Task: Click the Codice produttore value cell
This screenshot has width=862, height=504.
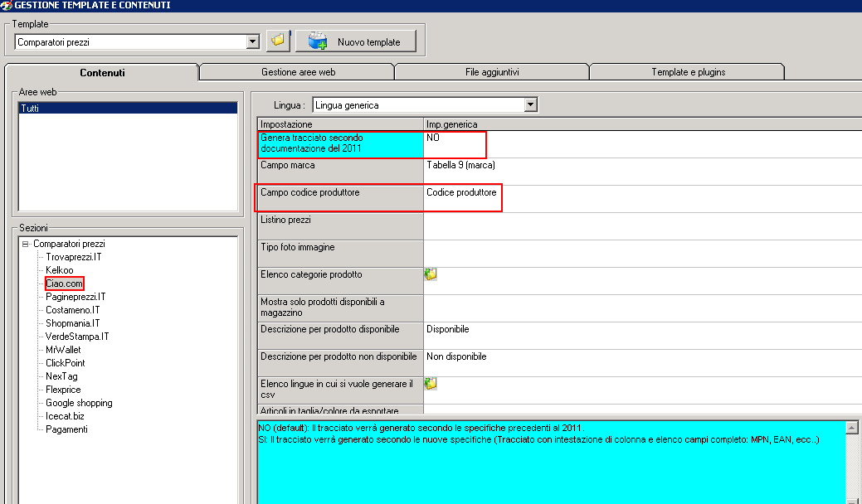Action: click(643, 199)
